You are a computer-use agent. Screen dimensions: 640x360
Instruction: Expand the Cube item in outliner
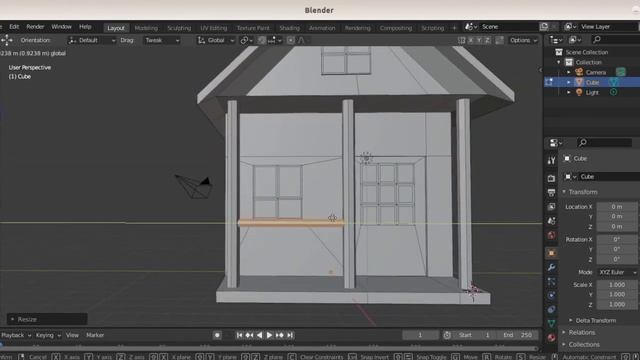569,82
